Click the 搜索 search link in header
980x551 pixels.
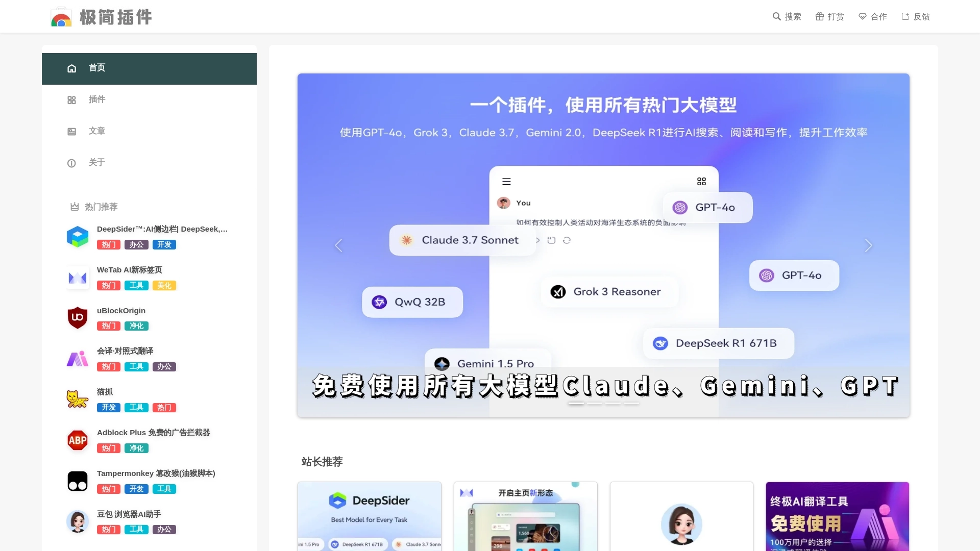(787, 17)
